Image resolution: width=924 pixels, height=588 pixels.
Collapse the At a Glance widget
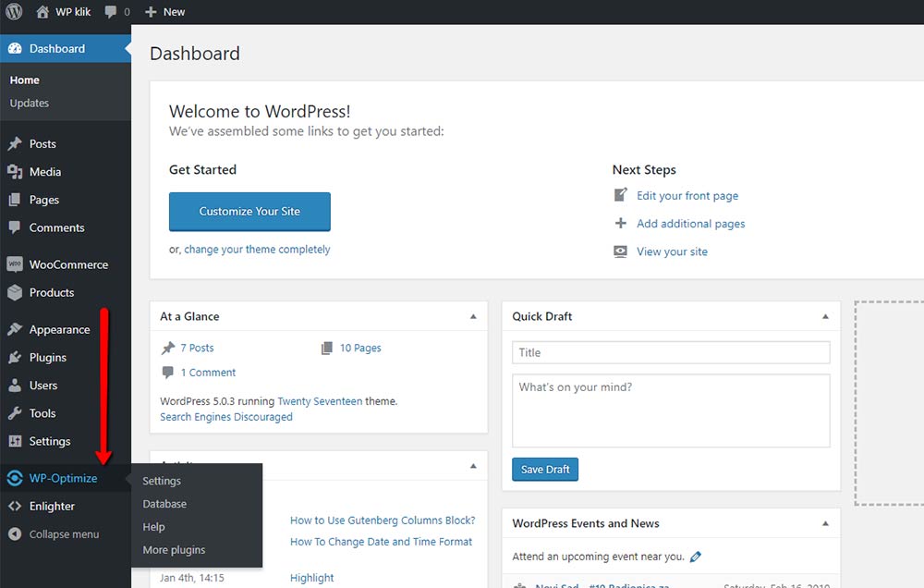[473, 317]
